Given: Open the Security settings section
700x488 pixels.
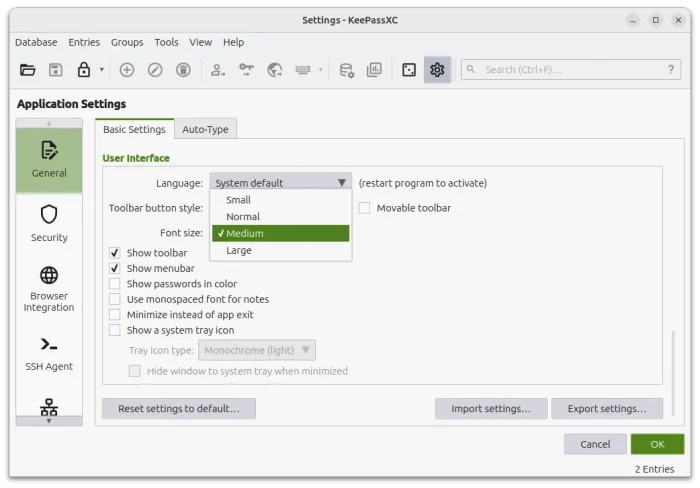Looking at the screenshot, I should (x=49, y=222).
